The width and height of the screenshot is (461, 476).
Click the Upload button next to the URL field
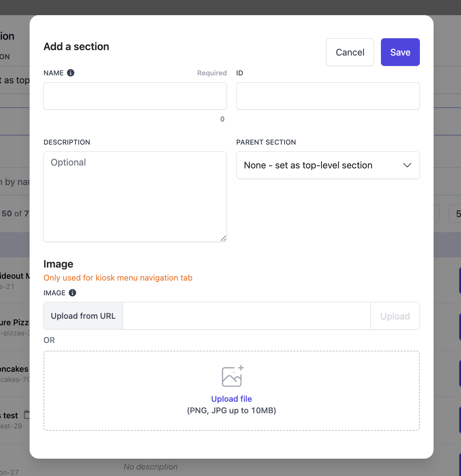(x=395, y=316)
